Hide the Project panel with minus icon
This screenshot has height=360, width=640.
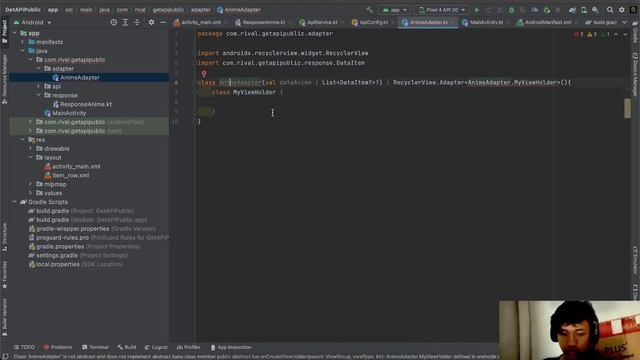click(x=163, y=22)
